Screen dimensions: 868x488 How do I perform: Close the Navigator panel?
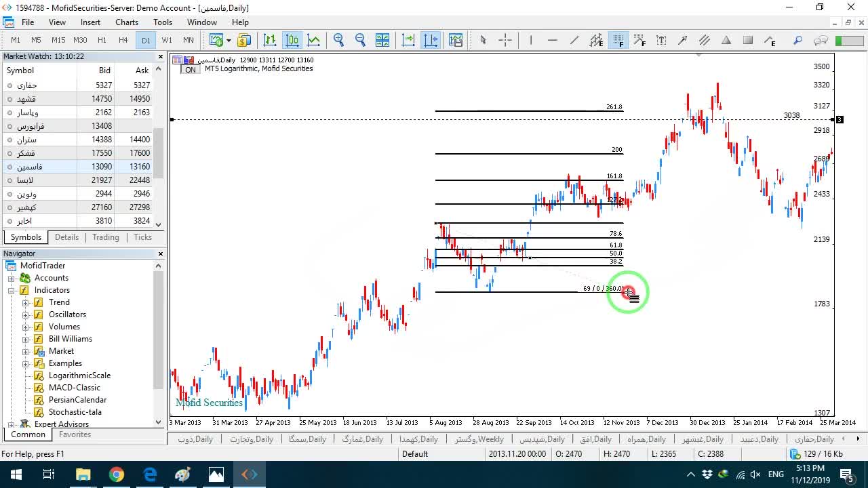(161, 253)
